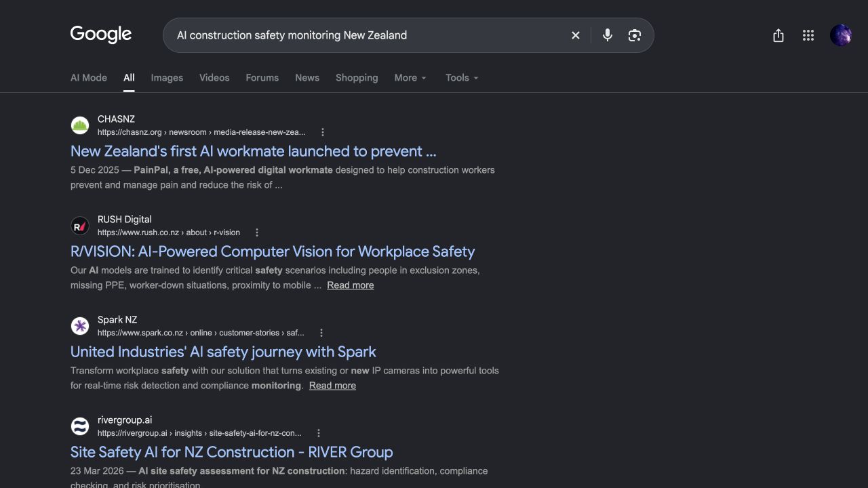Open Site Safety AI for NZ Construction link
Viewport: 868px width, 488px height.
click(232, 452)
